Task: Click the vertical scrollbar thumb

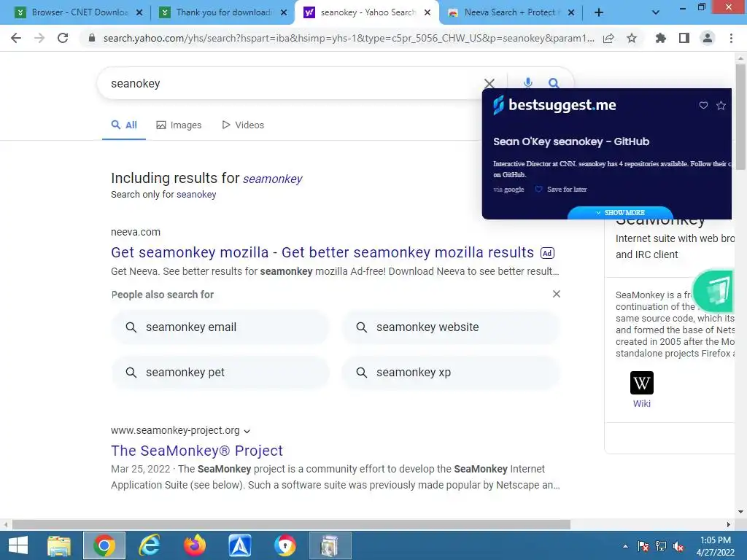Action: [x=740, y=117]
